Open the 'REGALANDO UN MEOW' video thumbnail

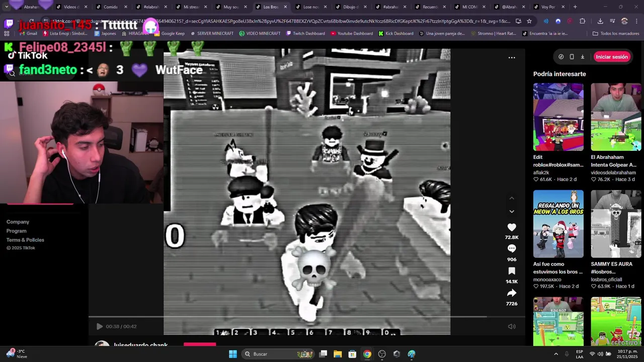[558, 224]
